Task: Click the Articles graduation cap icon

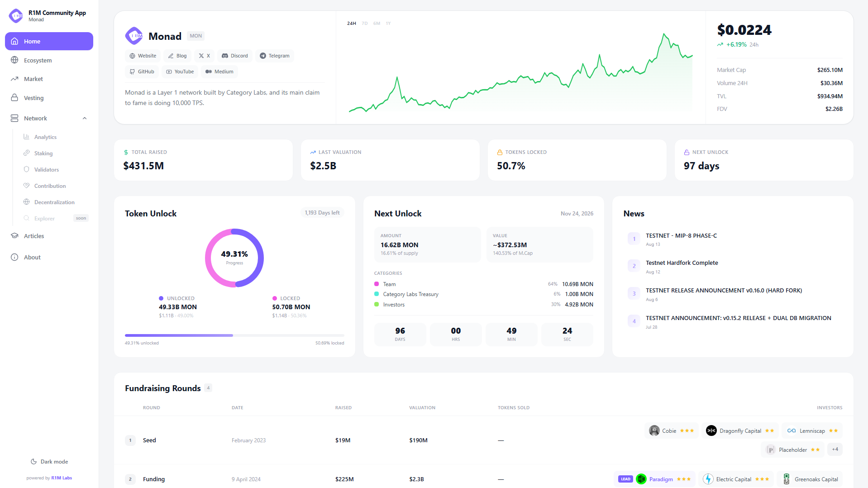Action: tap(15, 236)
